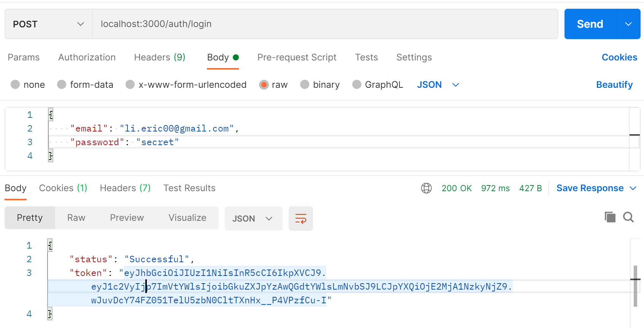Switch to Raw response view
This screenshot has height=328, width=644.
coord(76,218)
